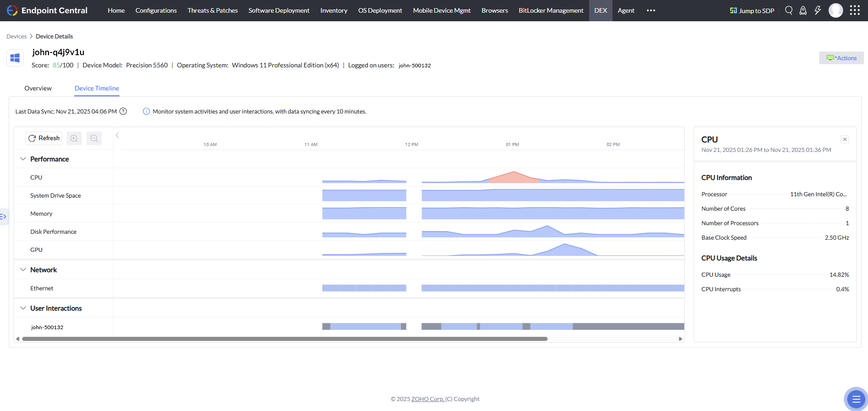
Task: Open the apps grid in the header
Action: pyautogui.click(x=854, y=10)
